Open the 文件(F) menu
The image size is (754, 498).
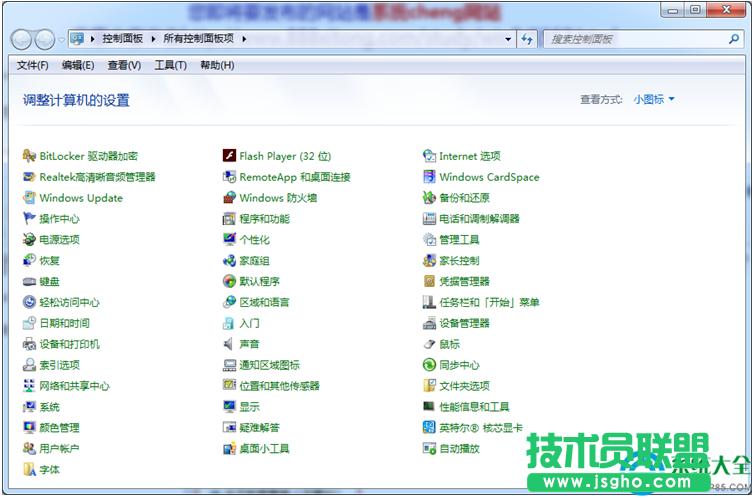click(x=33, y=65)
